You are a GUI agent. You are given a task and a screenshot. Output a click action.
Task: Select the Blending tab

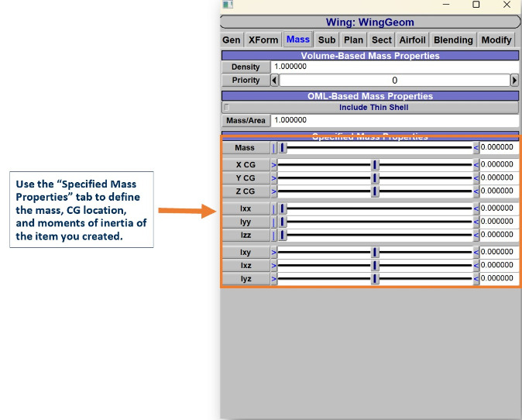(x=453, y=40)
